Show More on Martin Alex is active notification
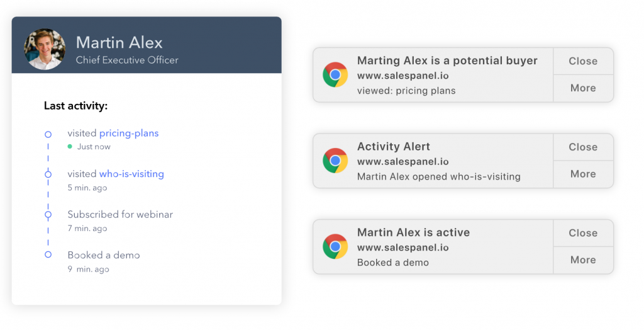The width and height of the screenshot is (644, 330). [583, 259]
